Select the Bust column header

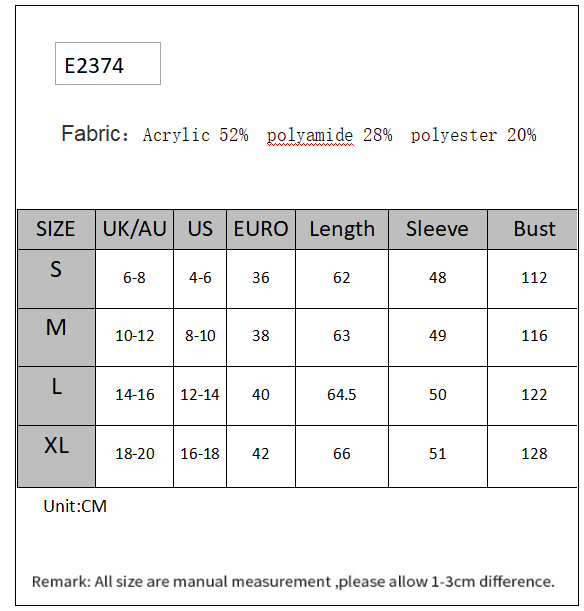click(x=533, y=229)
